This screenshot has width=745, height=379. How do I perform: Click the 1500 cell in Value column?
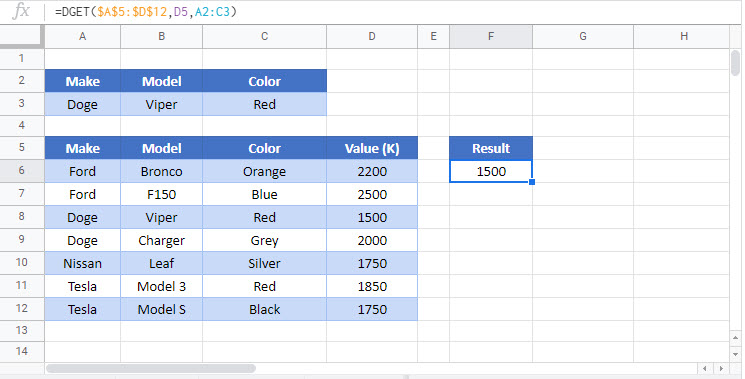(372, 217)
